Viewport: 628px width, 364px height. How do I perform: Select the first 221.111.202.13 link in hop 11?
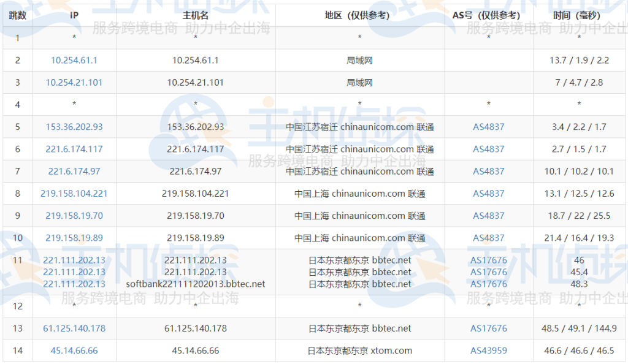(x=74, y=260)
